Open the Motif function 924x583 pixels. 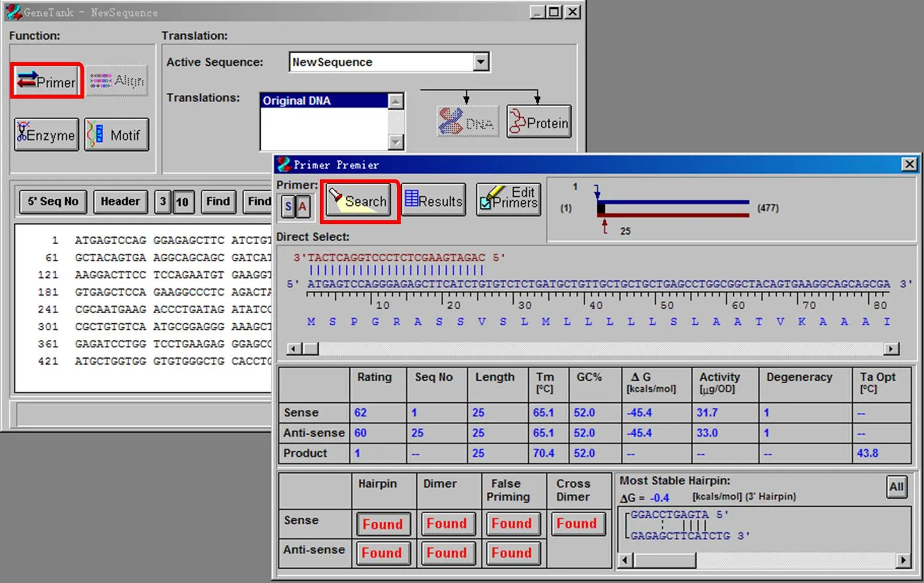[x=117, y=135]
